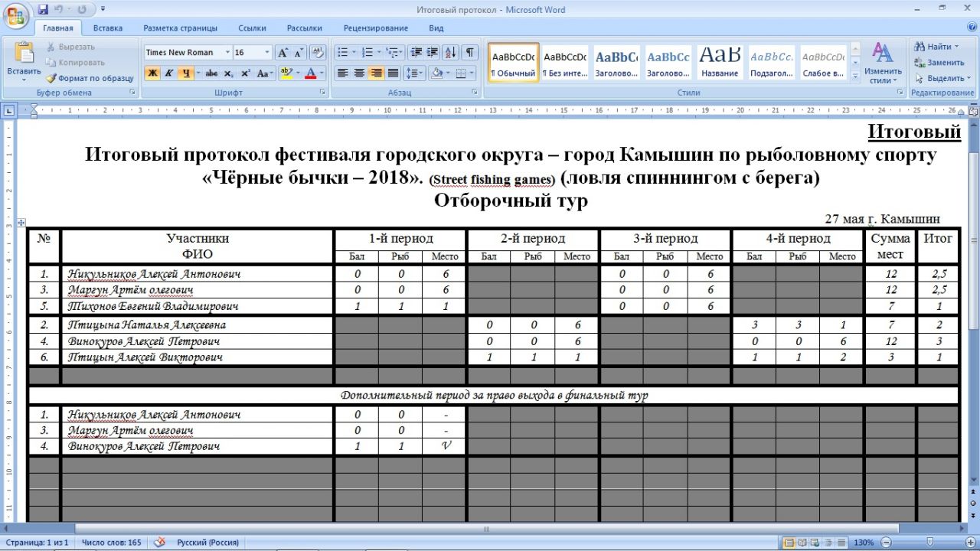Click the shading paint bucket icon
Viewport: 980px width, 551px height.
click(x=437, y=73)
